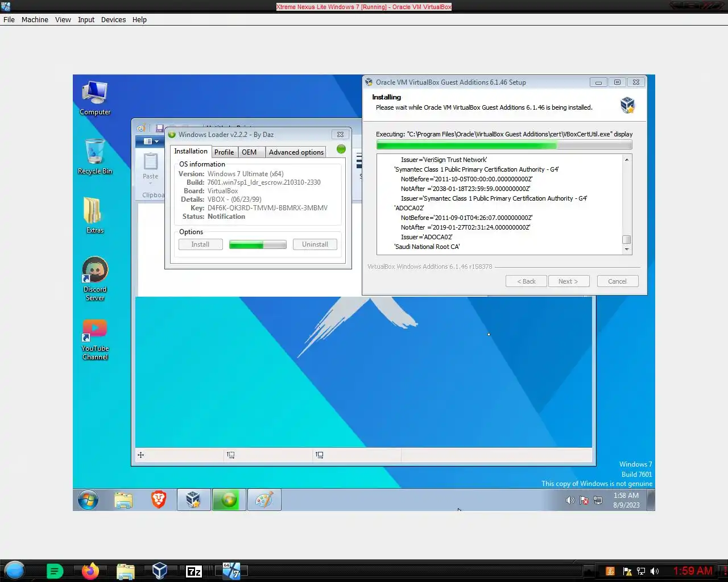728x582 pixels.
Task: Click the Windows 7 Start orb
Action: point(88,500)
